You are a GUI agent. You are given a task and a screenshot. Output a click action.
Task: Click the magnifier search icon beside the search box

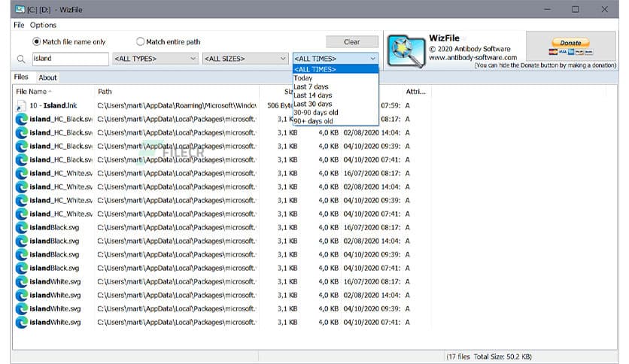pos(21,59)
